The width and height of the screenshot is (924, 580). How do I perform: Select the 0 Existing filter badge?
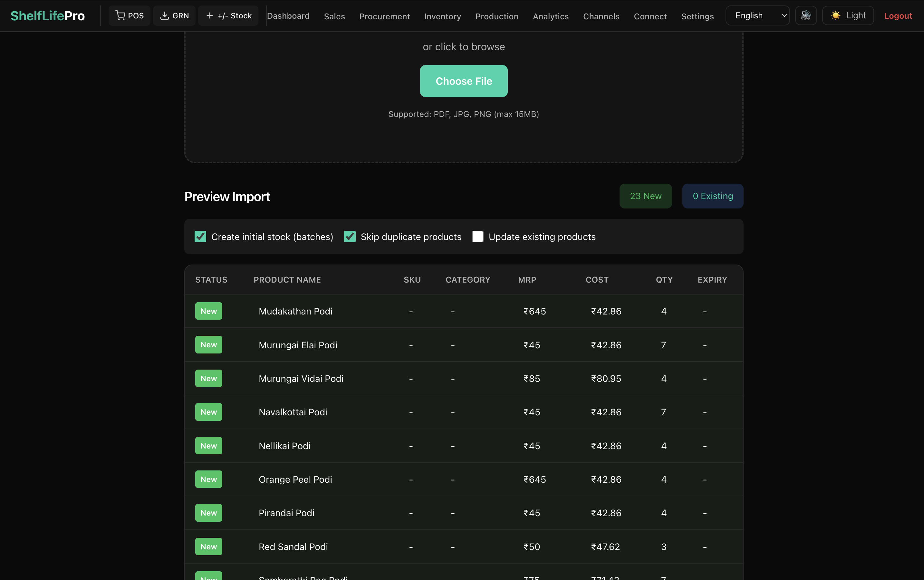(x=712, y=196)
